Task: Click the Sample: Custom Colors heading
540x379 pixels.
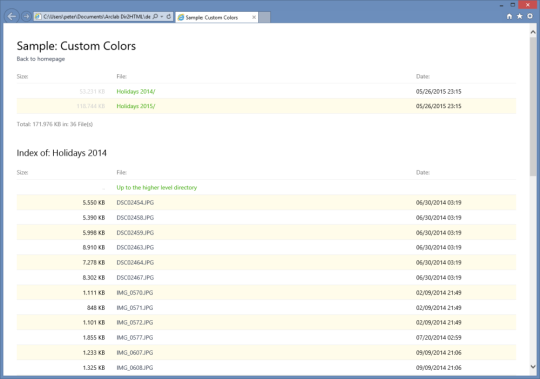Action: pos(76,46)
